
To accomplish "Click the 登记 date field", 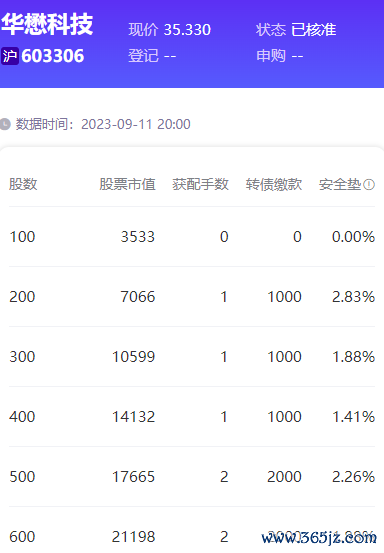I will [x=152, y=56].
